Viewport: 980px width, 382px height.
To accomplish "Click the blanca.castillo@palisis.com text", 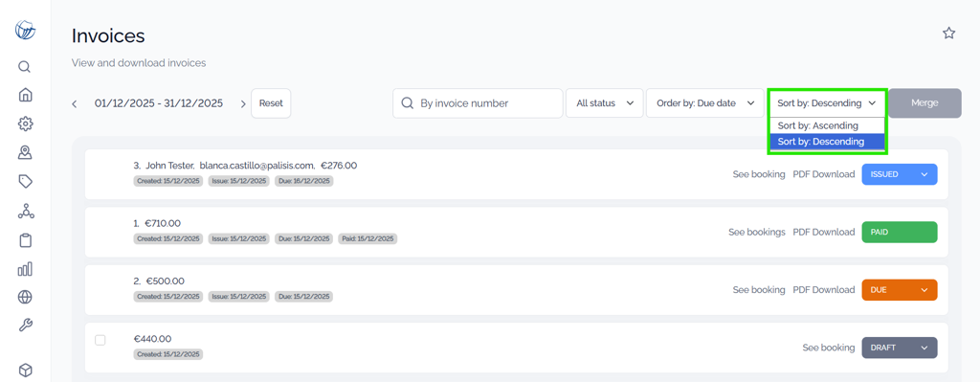I will coord(256,166).
